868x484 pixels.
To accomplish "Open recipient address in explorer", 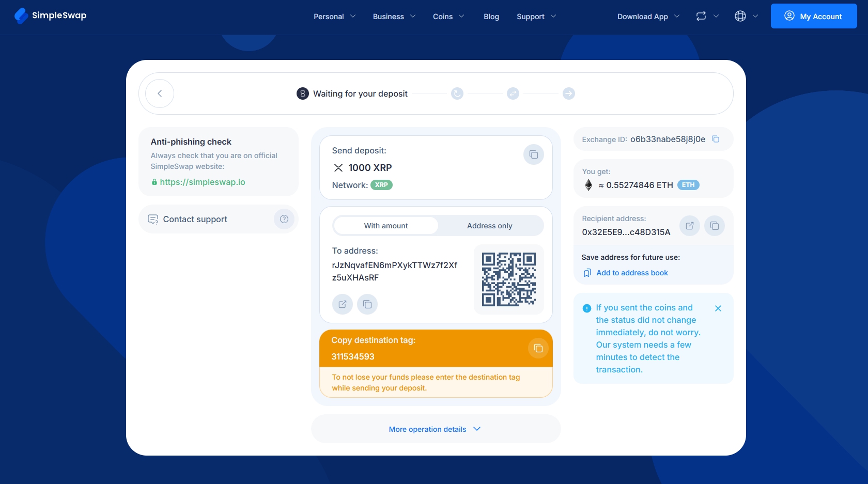I will coord(690,226).
